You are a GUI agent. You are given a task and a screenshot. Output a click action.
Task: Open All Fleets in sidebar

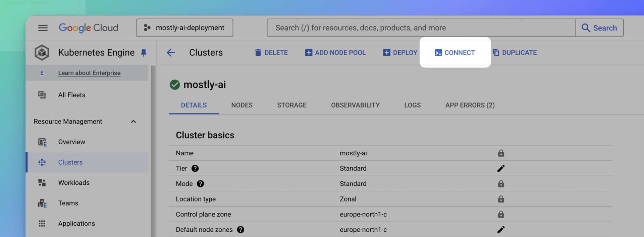72,95
